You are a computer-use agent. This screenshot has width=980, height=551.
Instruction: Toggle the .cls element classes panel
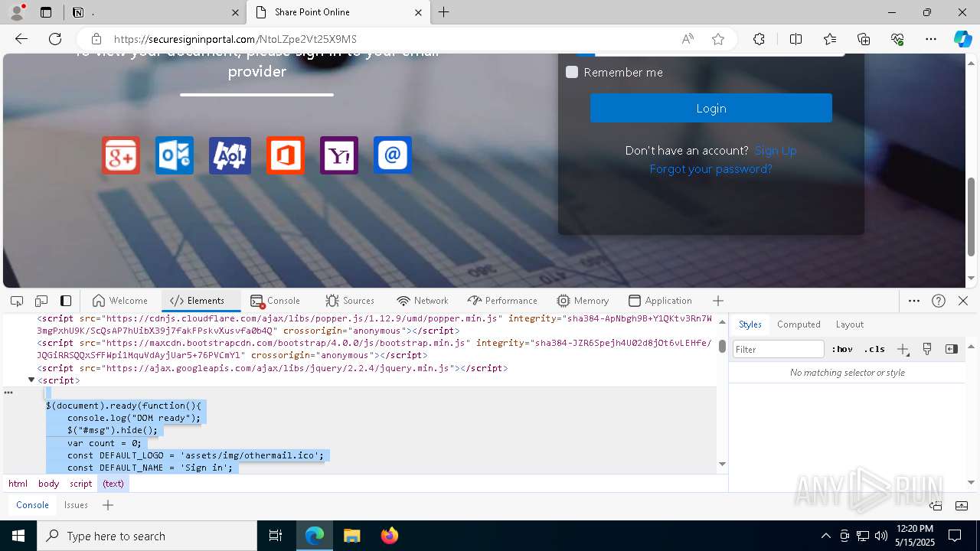(874, 349)
